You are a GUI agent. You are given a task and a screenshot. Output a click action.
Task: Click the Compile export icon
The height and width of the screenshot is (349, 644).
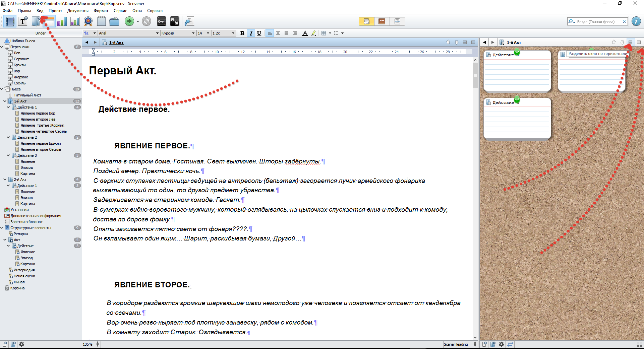189,21
